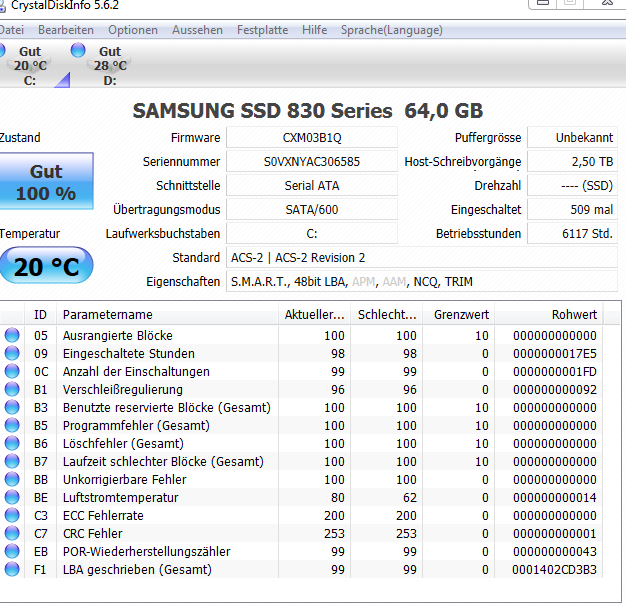Click status orb beside CRC Fehler
Screen dimensions: 626x607
tap(12, 533)
